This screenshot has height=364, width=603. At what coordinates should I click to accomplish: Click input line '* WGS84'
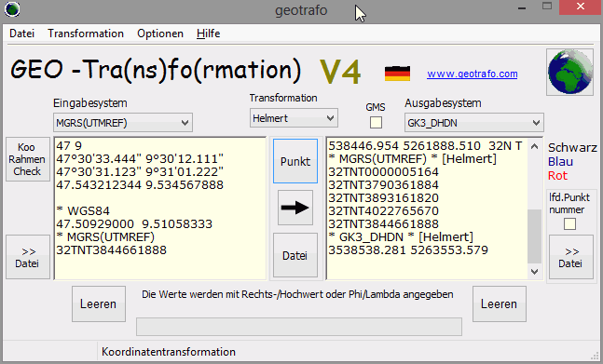click(x=83, y=210)
